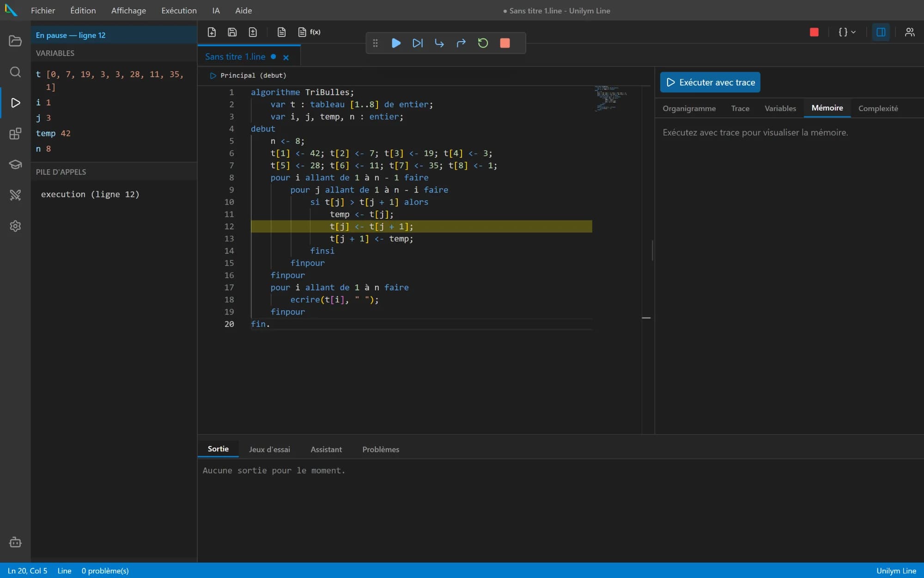Switch to the Jeux d'essai tab
The image size is (924, 578).
click(x=269, y=449)
